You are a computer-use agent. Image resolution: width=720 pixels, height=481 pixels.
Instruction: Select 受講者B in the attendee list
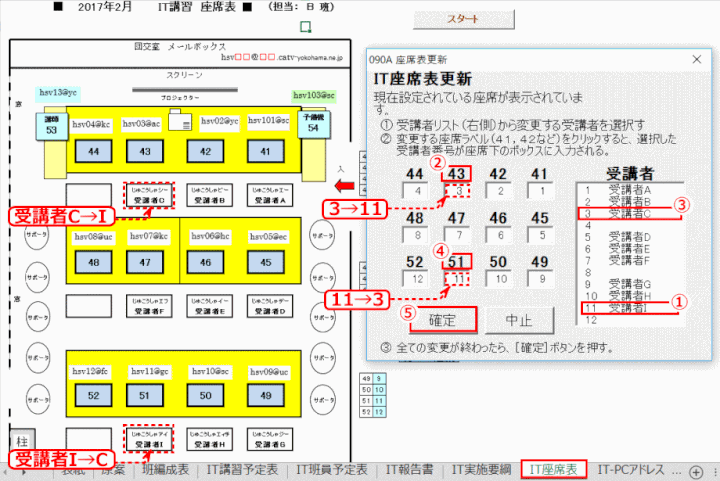coord(630,201)
